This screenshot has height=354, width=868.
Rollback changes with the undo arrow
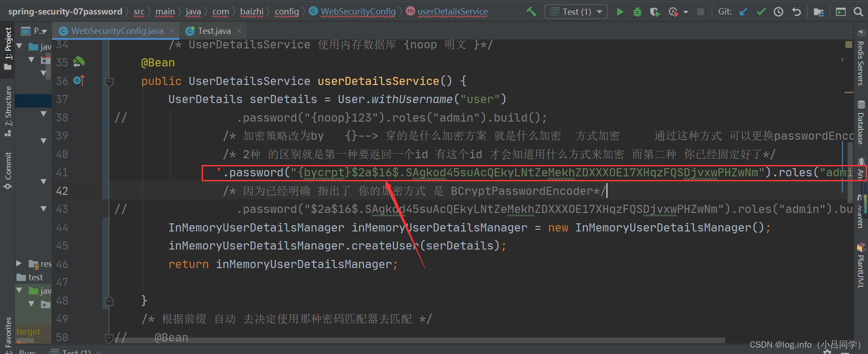[797, 12]
